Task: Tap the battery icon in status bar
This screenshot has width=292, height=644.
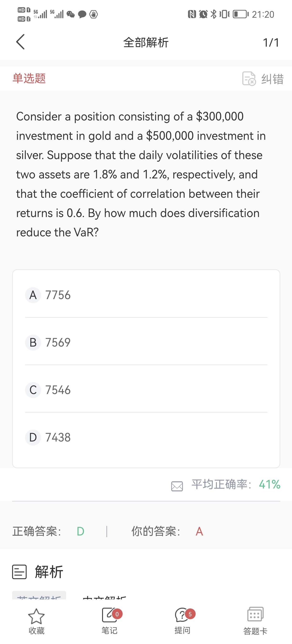Action: (240, 14)
